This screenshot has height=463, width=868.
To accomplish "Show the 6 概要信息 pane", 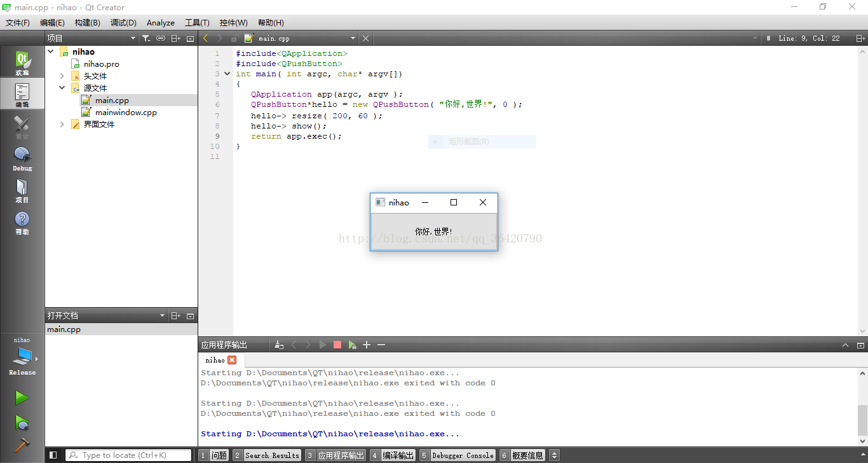I will tap(522, 455).
